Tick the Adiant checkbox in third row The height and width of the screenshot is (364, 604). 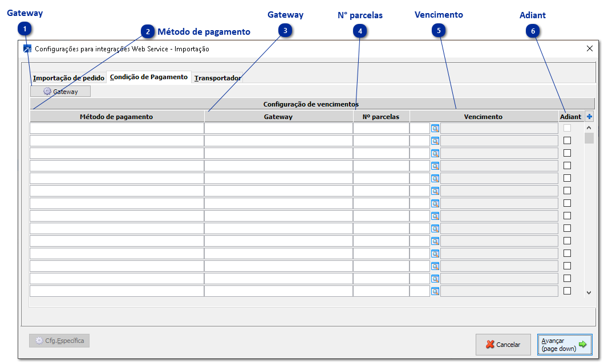coord(567,153)
